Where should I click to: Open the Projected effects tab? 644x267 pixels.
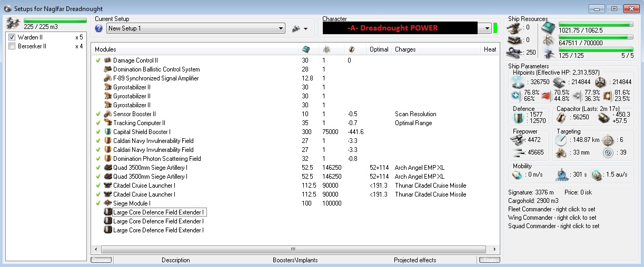click(415, 260)
